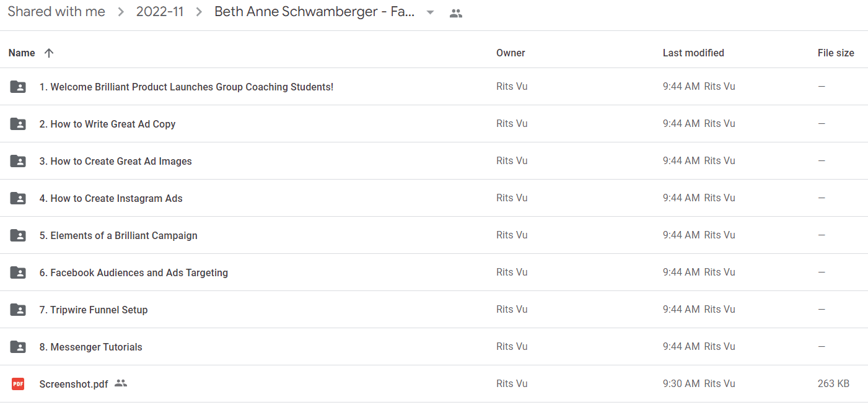Viewport: 868px width, 405px height.
Task: Open the folder title dropdown arrow
Action: [430, 13]
